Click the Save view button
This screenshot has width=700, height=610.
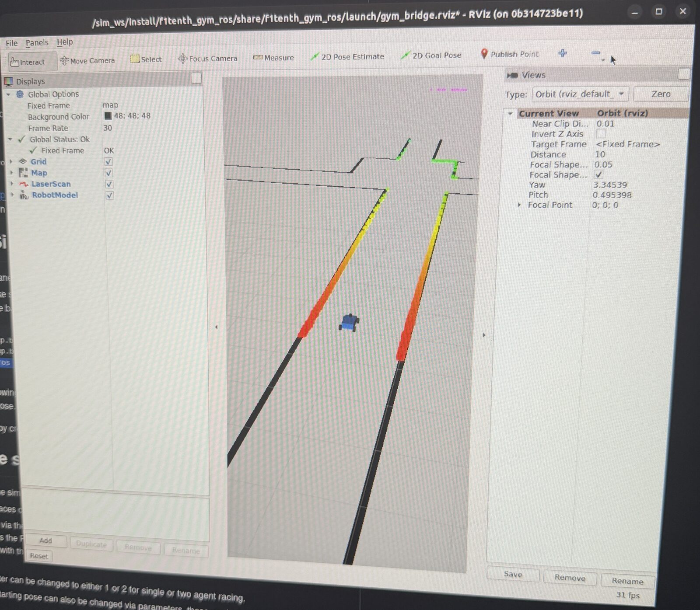point(513,574)
